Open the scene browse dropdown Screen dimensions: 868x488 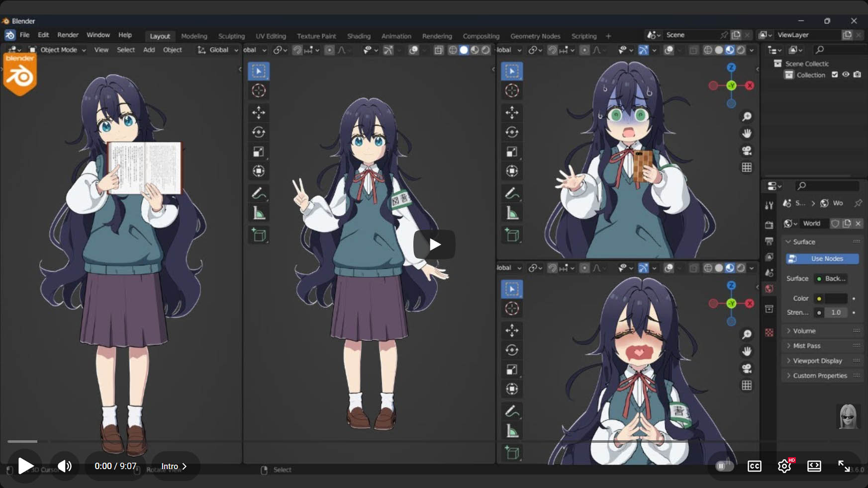tap(654, 35)
